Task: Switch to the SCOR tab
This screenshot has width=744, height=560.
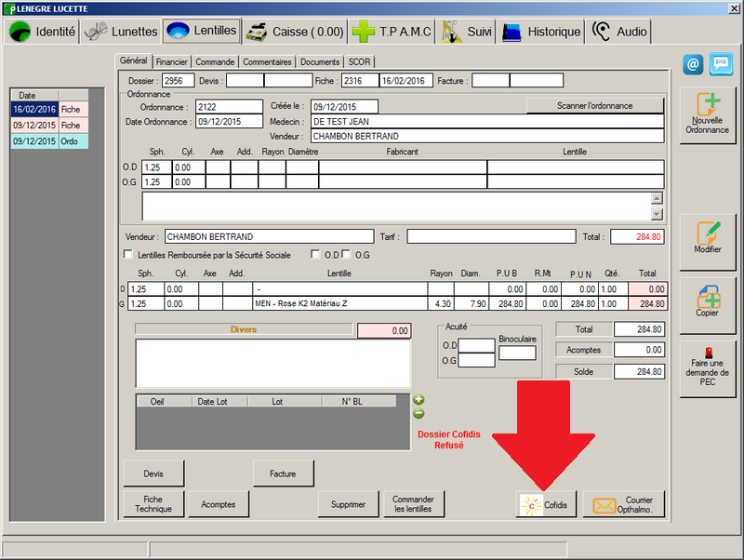Action: click(x=359, y=61)
